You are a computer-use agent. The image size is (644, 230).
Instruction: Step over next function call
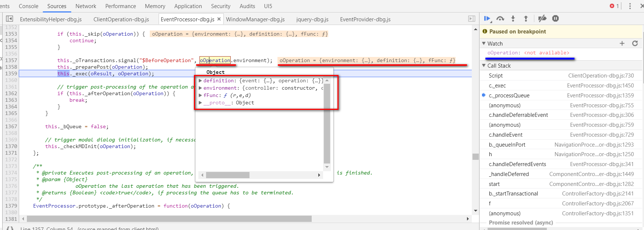click(x=500, y=19)
